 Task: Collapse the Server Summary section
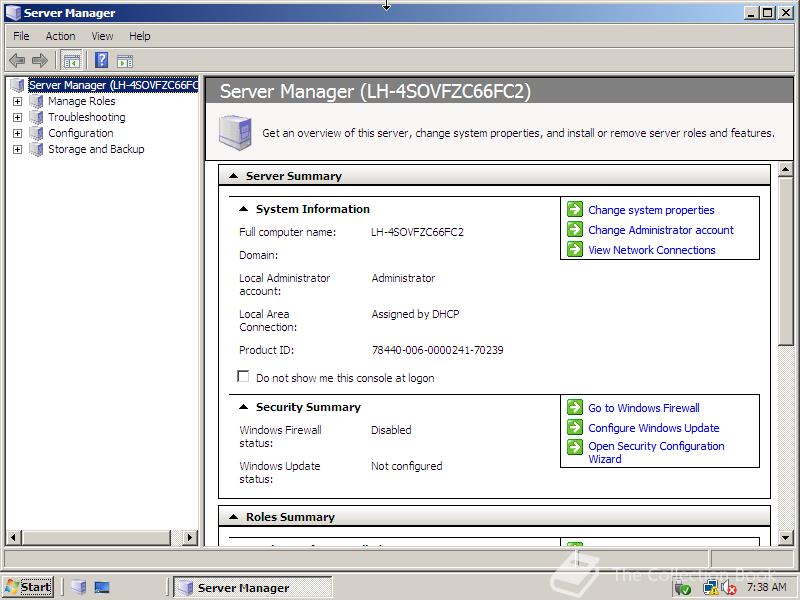234,176
